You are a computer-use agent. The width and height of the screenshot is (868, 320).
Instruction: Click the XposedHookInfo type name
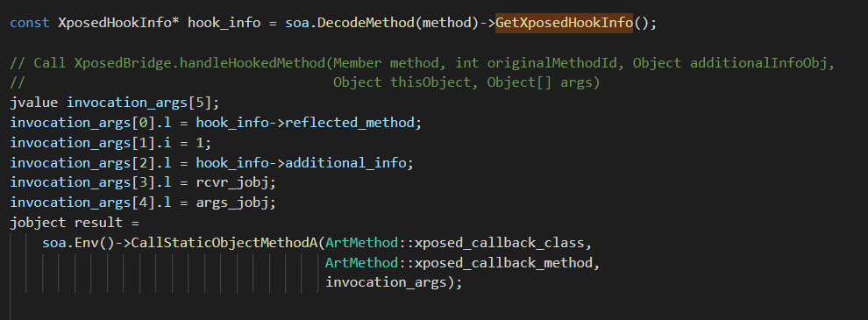[x=115, y=24]
